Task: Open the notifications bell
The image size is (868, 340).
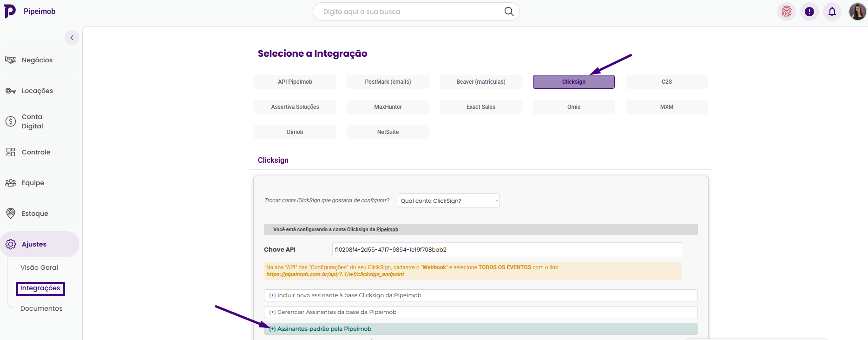Action: (x=832, y=12)
